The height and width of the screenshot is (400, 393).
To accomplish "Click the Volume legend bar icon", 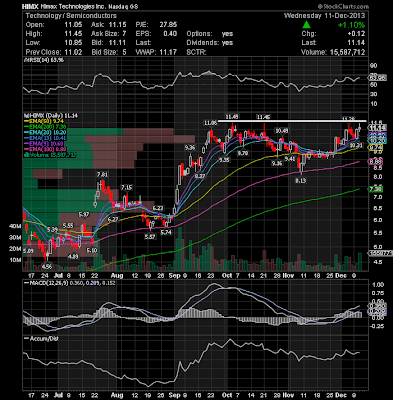I will point(25,155).
